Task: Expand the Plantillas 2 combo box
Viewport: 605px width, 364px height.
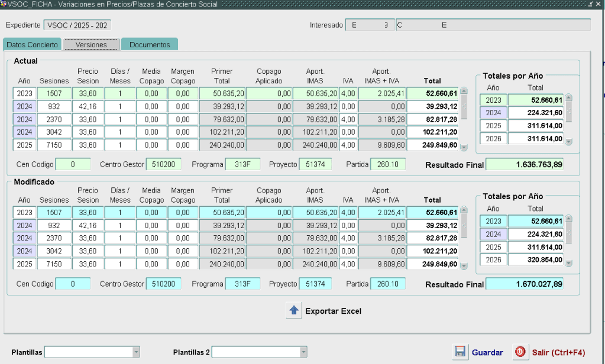Action: point(303,352)
